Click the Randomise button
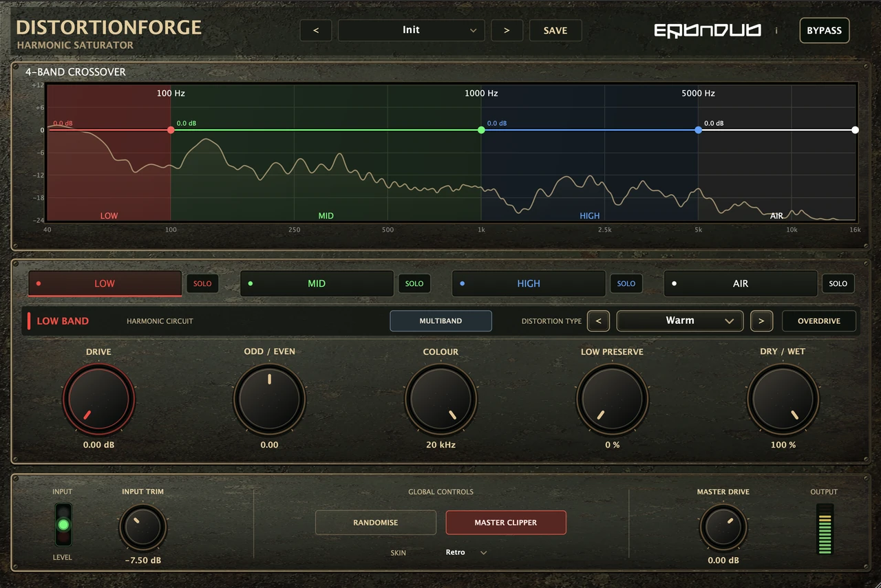This screenshot has height=588, width=881. [376, 523]
